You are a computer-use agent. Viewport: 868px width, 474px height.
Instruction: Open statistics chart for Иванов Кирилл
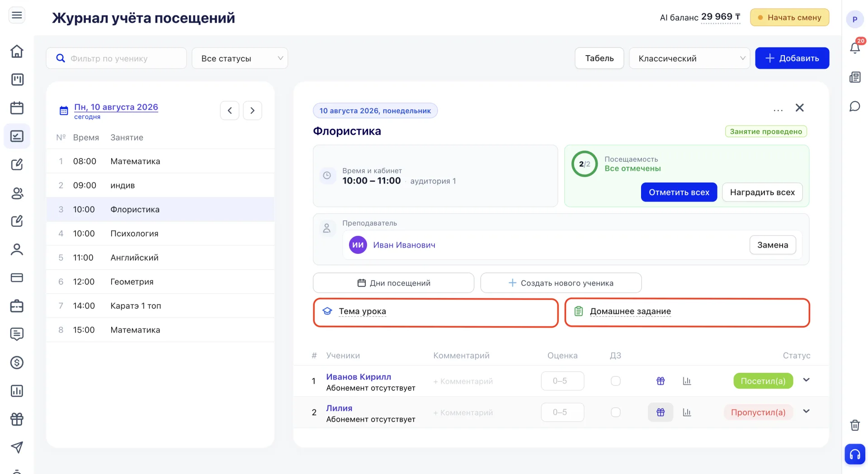(687, 381)
